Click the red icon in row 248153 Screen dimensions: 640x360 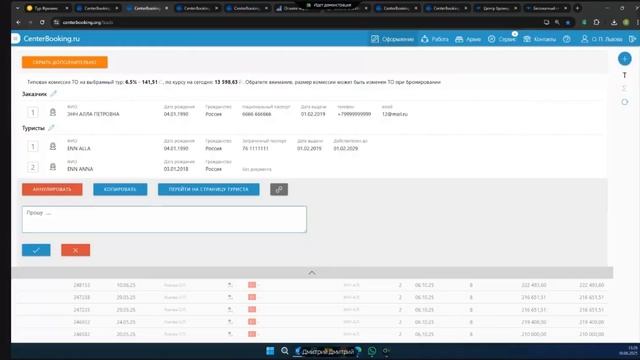coord(252,285)
